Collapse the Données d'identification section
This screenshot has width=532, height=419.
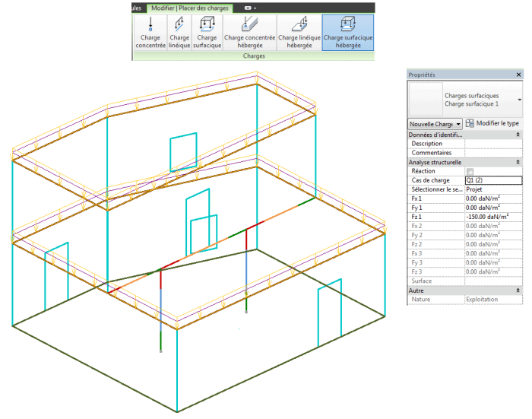point(518,135)
